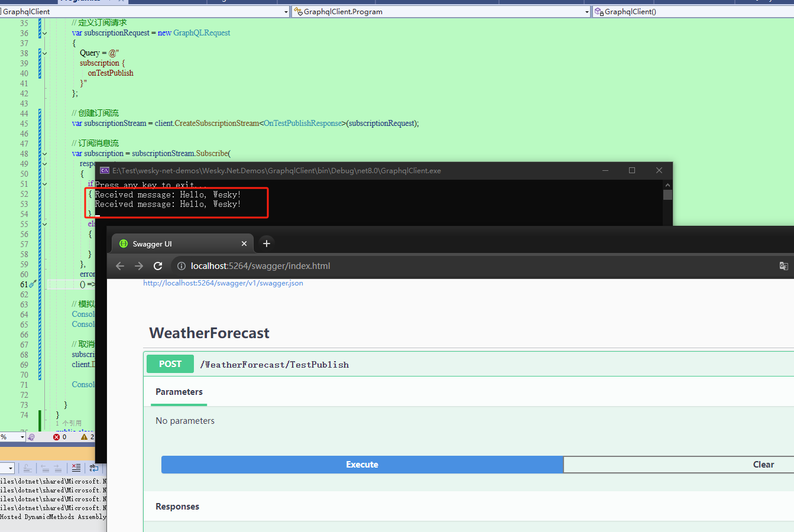This screenshot has width=794, height=532.
Task: Click the Clear button
Action: coord(679,465)
